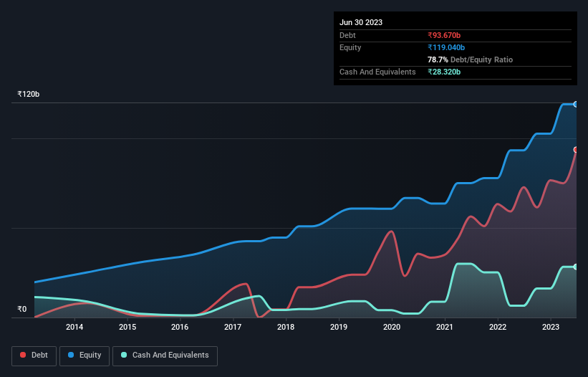Image resolution: width=588 pixels, height=377 pixels.
Task: Toggle the Debt legend button
Action: coord(34,355)
